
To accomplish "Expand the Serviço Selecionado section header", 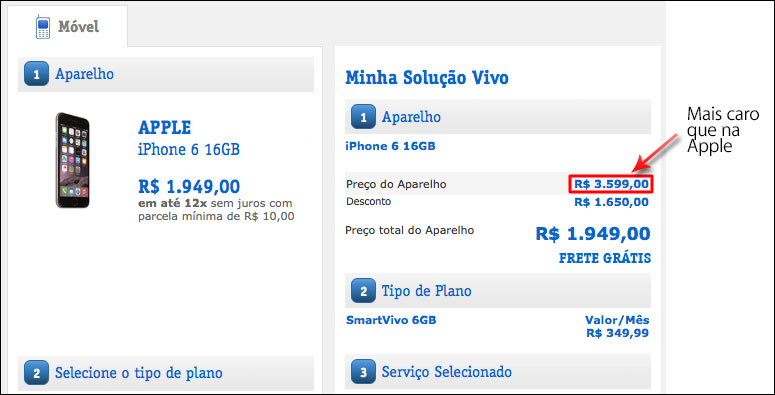I will pos(498,371).
